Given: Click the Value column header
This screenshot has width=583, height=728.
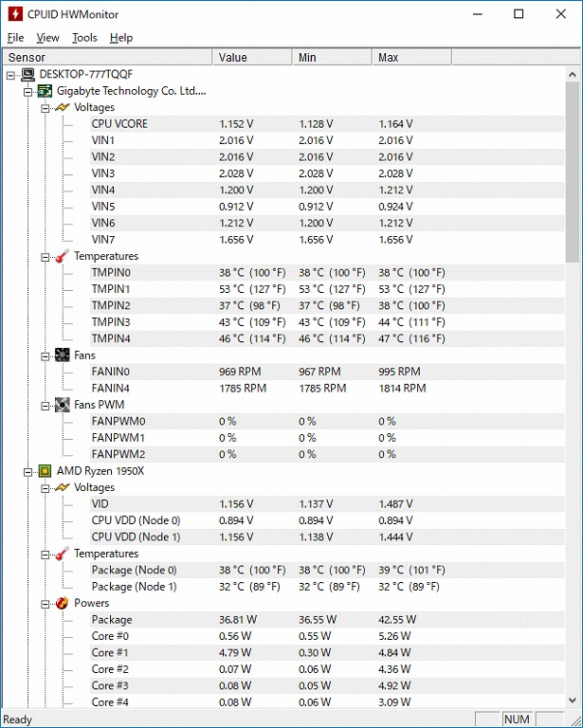Looking at the screenshot, I should 252,57.
